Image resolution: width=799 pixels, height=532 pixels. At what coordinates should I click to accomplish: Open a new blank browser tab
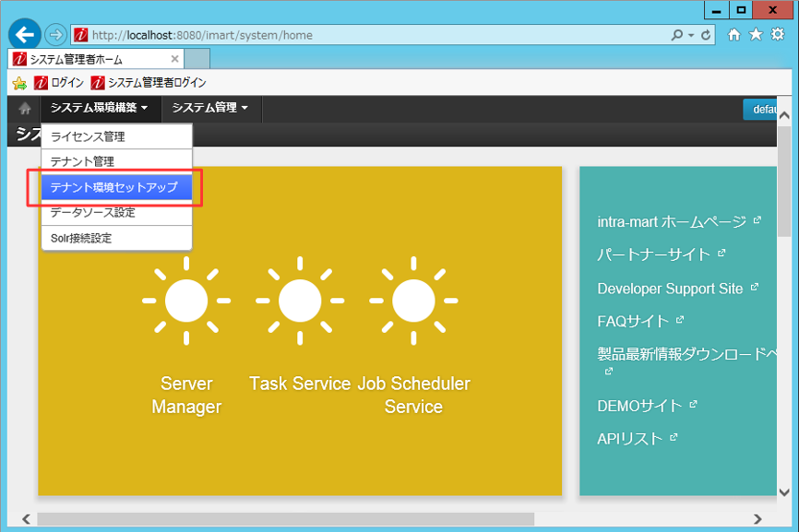[197, 59]
